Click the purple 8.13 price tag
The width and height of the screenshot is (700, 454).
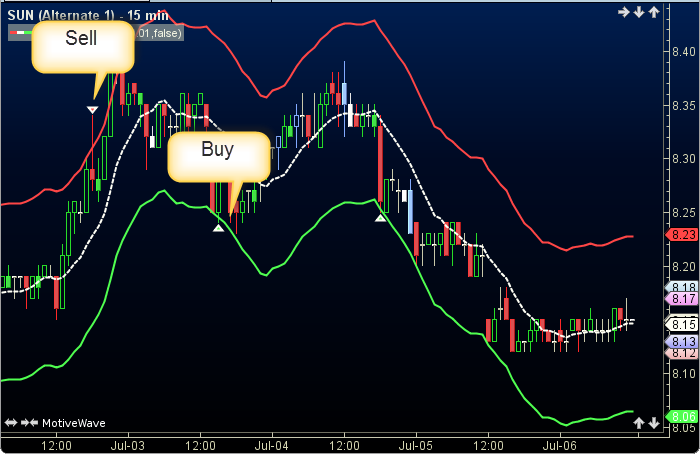pyautogui.click(x=682, y=342)
